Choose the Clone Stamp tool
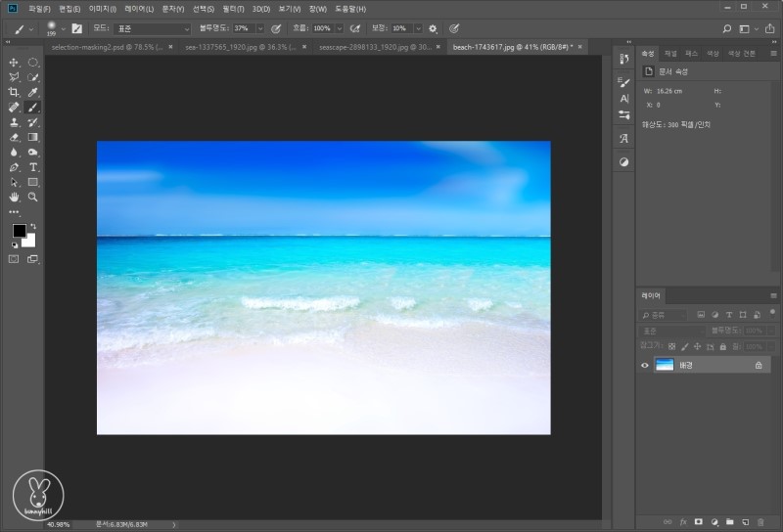Screen dimensions: 783x532 [x=14, y=122]
